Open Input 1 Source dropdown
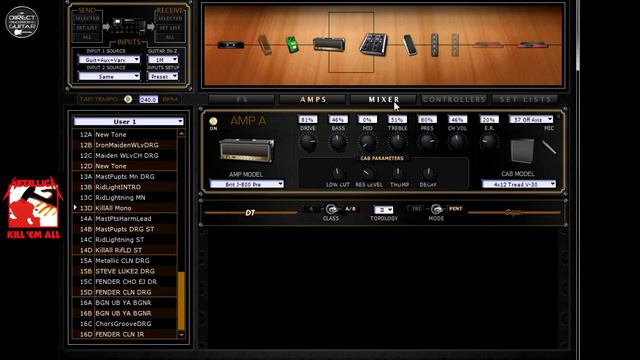The width and height of the screenshot is (640, 360). [x=109, y=60]
